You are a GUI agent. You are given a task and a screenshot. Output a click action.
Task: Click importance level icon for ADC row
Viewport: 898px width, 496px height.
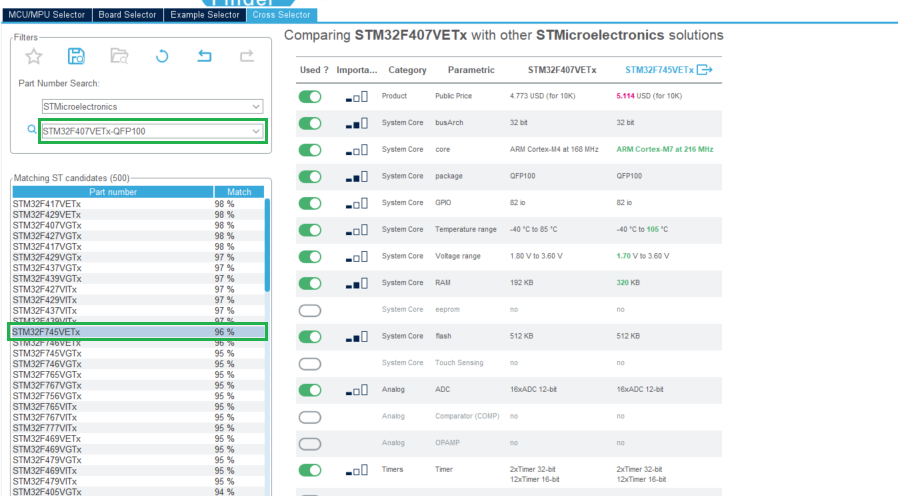357,390
